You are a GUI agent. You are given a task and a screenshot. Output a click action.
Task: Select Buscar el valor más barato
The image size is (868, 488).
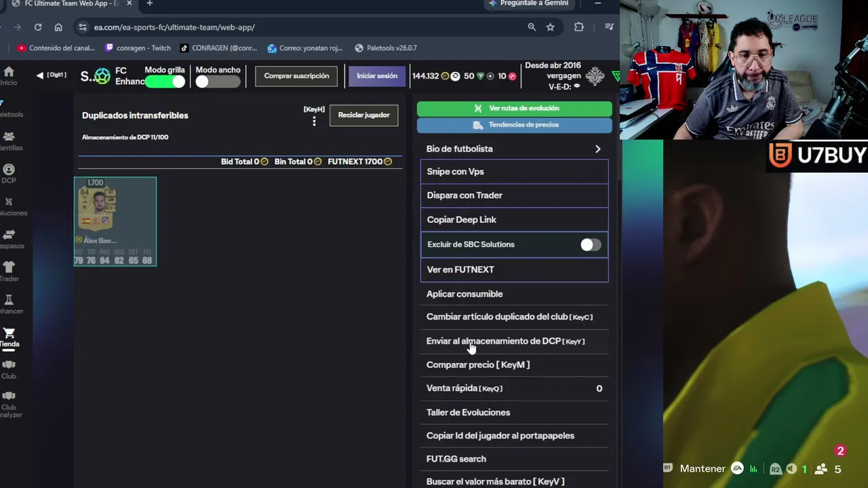[514, 481]
